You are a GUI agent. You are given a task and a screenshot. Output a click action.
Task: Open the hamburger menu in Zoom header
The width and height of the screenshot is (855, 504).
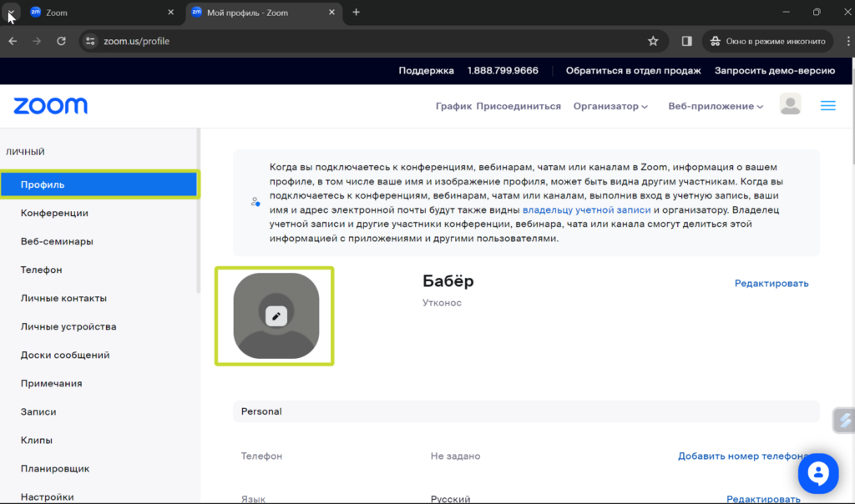pos(827,106)
